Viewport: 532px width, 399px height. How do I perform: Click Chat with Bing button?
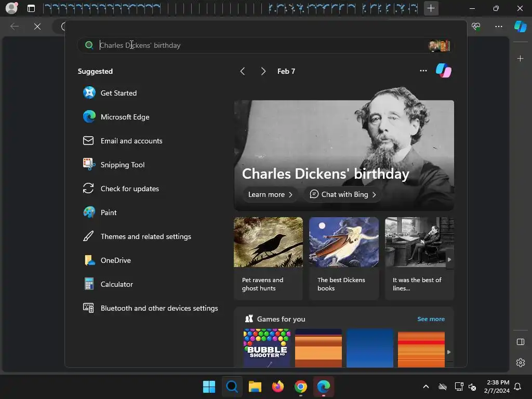tap(343, 194)
